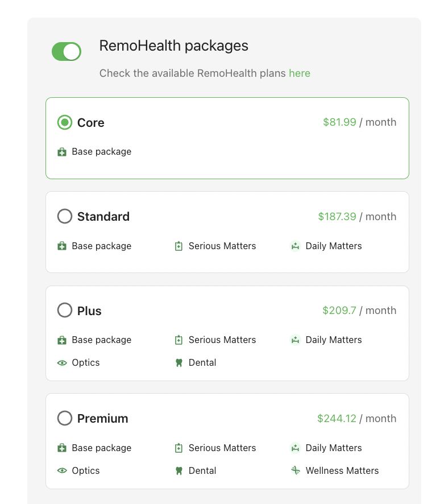This screenshot has width=440, height=504.
Task: Pick the Premium plan radio button
Action: click(x=65, y=418)
